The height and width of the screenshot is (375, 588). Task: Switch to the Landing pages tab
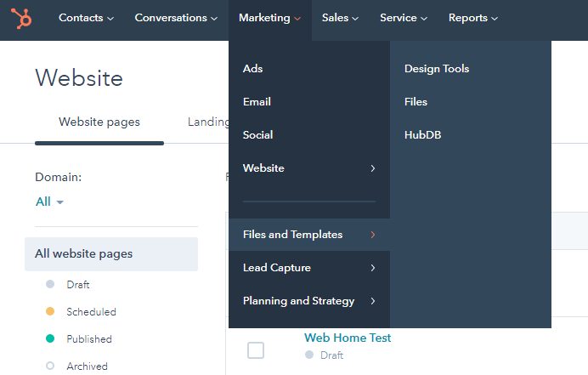(208, 122)
